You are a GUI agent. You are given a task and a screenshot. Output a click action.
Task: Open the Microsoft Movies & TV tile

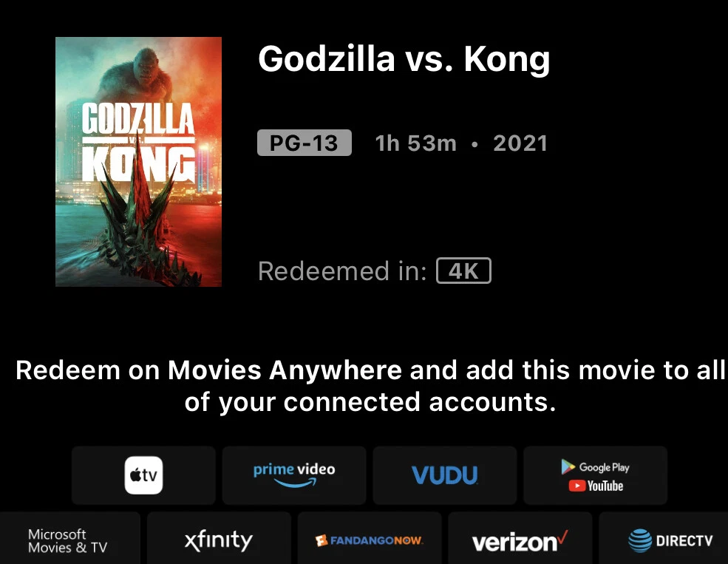(68, 541)
